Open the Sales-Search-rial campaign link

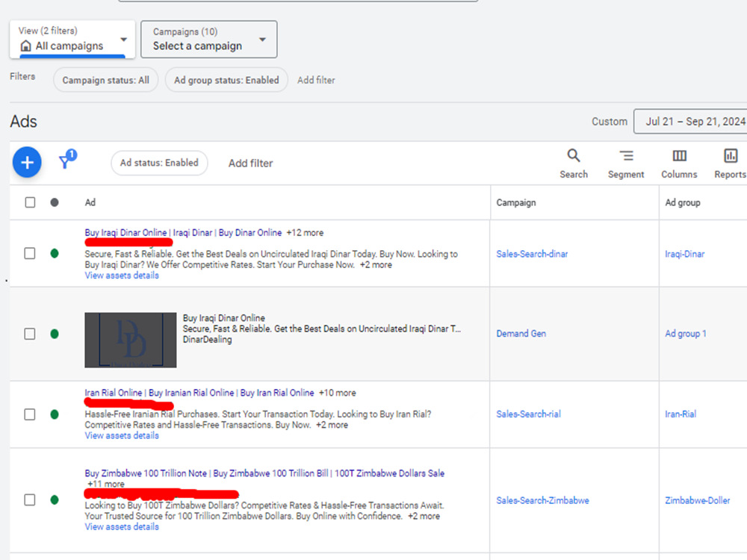pos(528,414)
